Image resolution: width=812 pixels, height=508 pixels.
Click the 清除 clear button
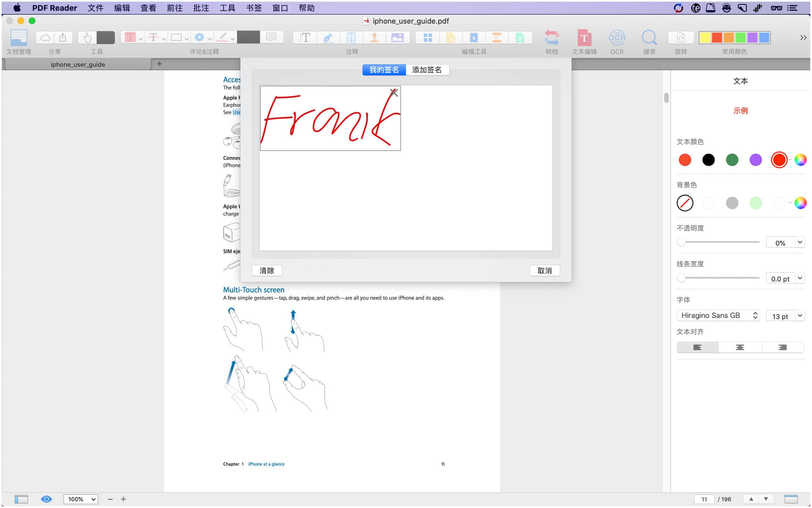[267, 271]
